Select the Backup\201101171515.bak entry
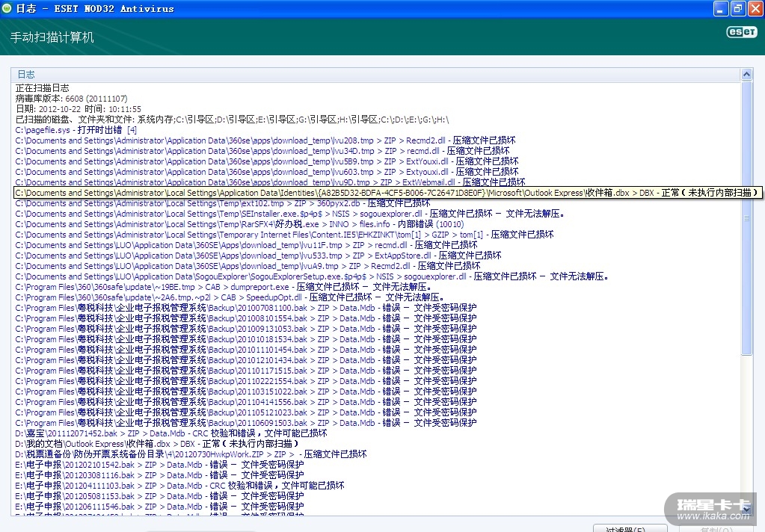 point(245,371)
